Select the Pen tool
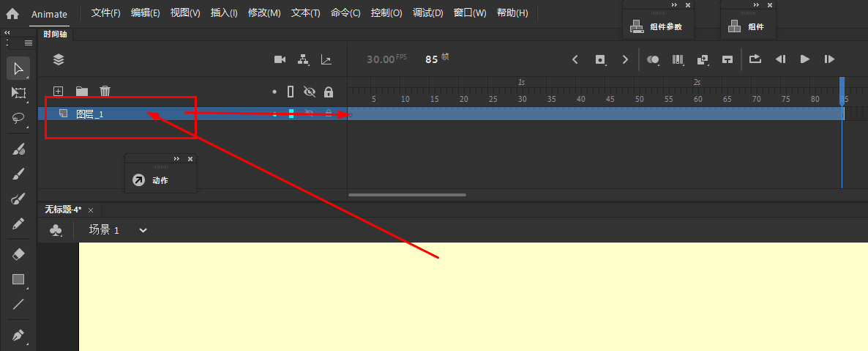 18,335
